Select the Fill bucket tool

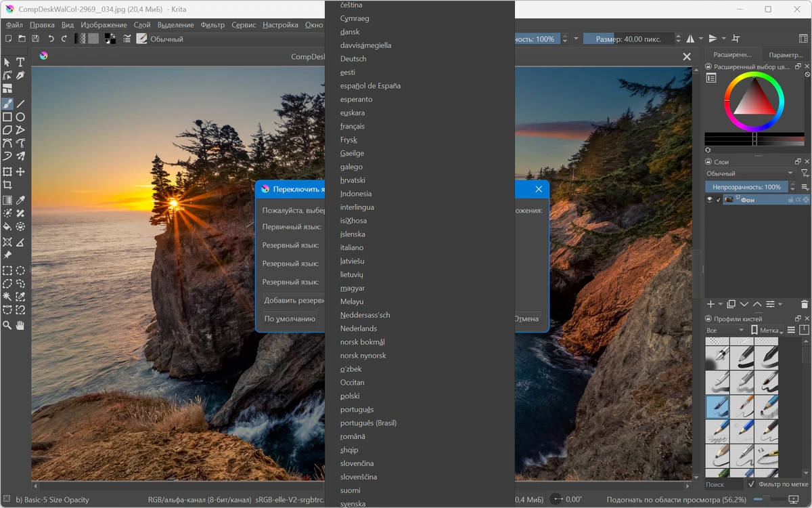pos(7,227)
